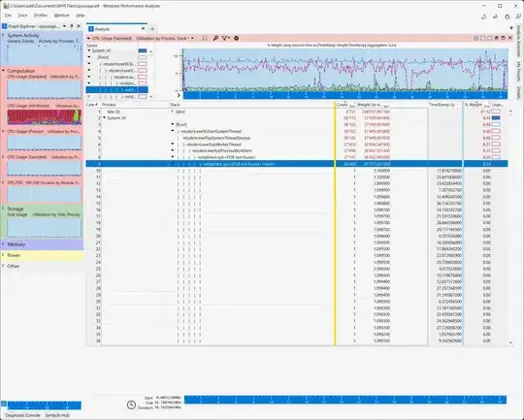Click Graph Explorer panel icon
The width and height of the screenshot is (524, 420).
pyautogui.click(x=4, y=26)
